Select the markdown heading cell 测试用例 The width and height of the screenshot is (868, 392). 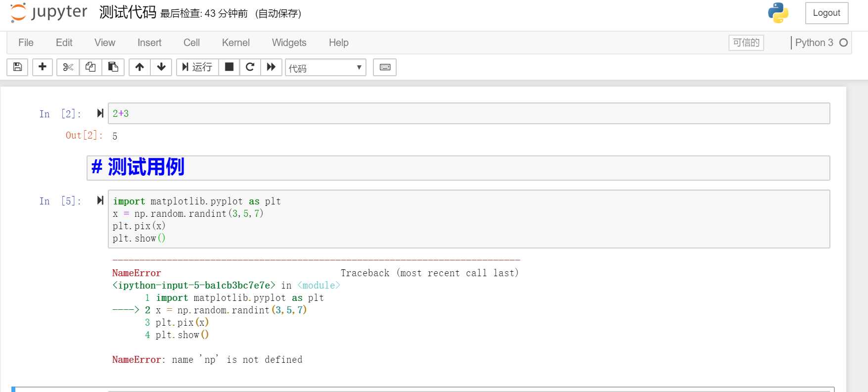coord(458,168)
